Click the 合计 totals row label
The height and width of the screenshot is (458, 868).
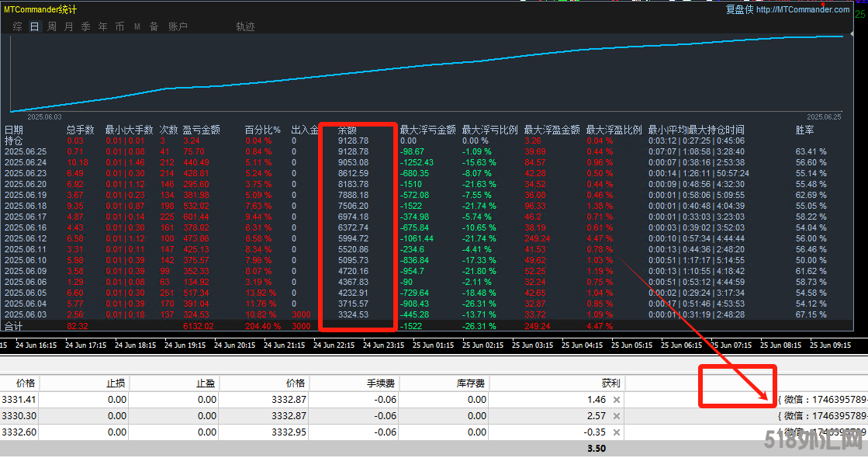click(x=14, y=326)
